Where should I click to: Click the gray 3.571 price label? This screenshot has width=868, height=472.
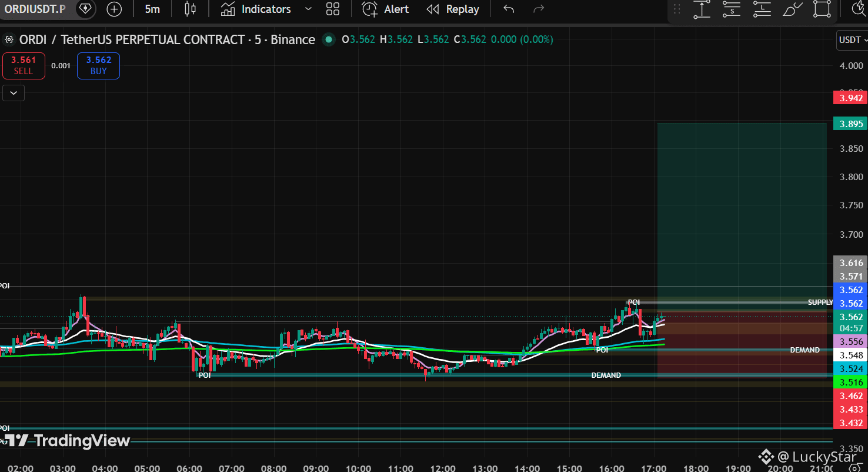[851, 277]
